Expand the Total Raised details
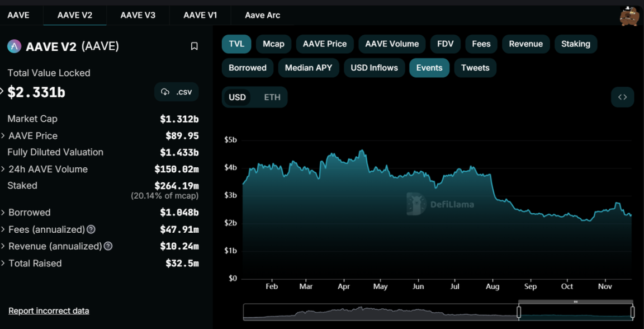This screenshot has width=644, height=329. pyautogui.click(x=4, y=263)
